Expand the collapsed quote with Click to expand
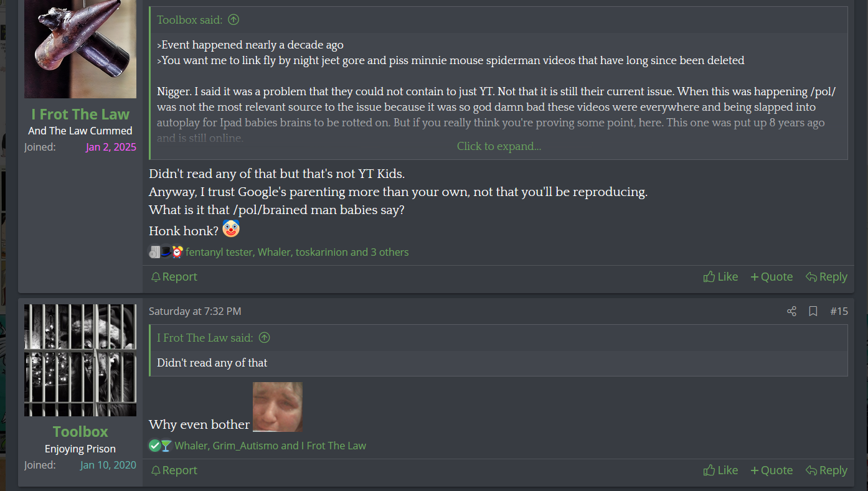This screenshot has width=868, height=491. point(499,146)
